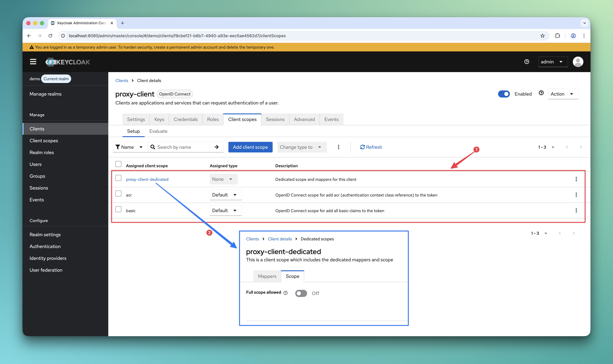The image size is (613, 364).
Task: Open Users in sidebar
Action: [x=35, y=164]
